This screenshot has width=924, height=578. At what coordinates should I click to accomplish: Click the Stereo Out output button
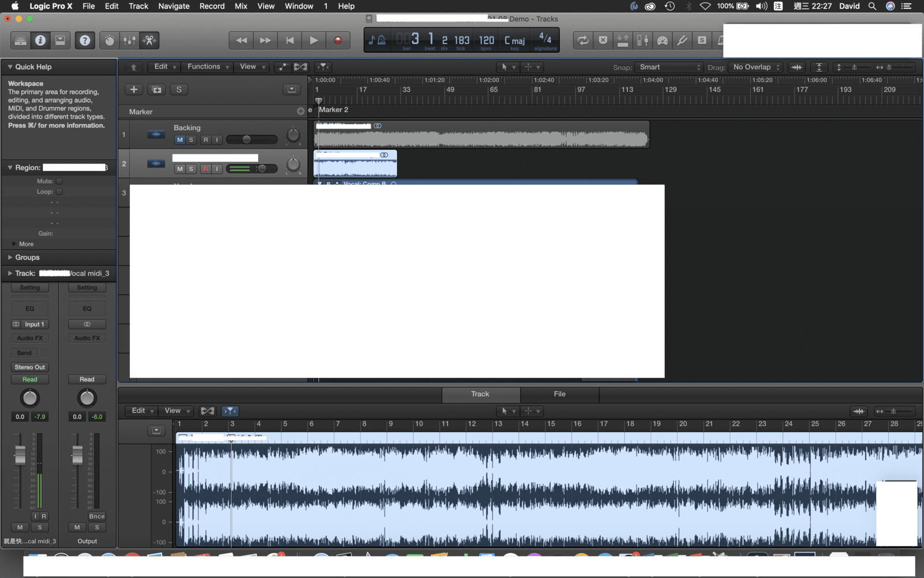coord(30,367)
